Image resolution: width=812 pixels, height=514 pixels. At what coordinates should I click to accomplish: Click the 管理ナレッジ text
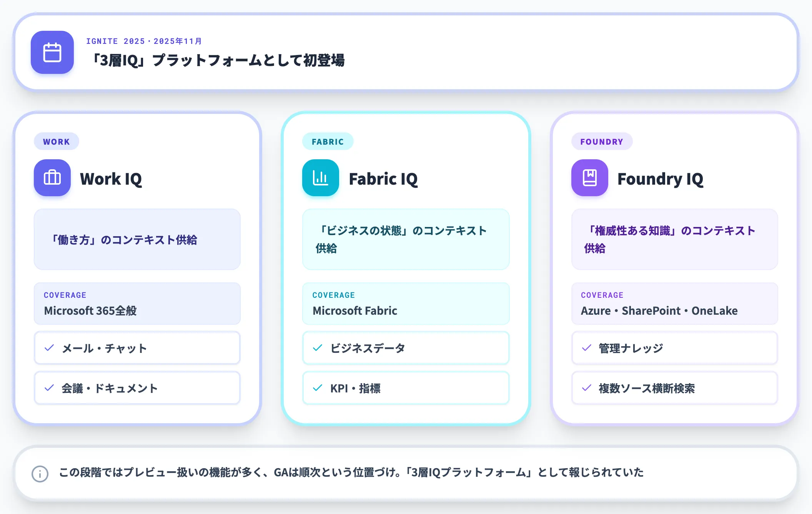[x=631, y=348]
